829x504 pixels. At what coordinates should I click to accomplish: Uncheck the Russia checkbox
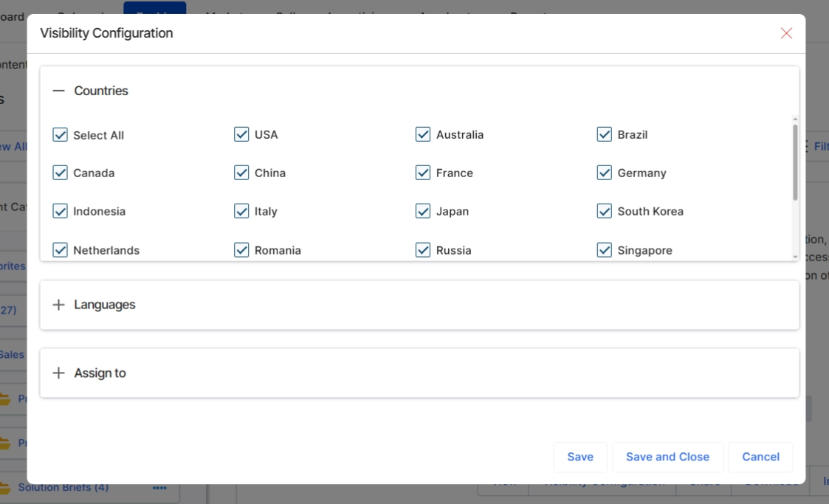pos(423,250)
